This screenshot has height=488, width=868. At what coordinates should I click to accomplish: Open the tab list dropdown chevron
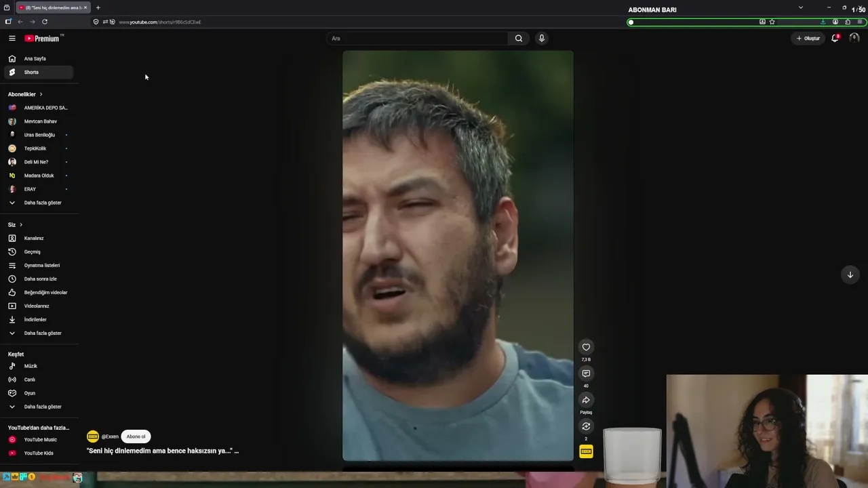pos(801,7)
